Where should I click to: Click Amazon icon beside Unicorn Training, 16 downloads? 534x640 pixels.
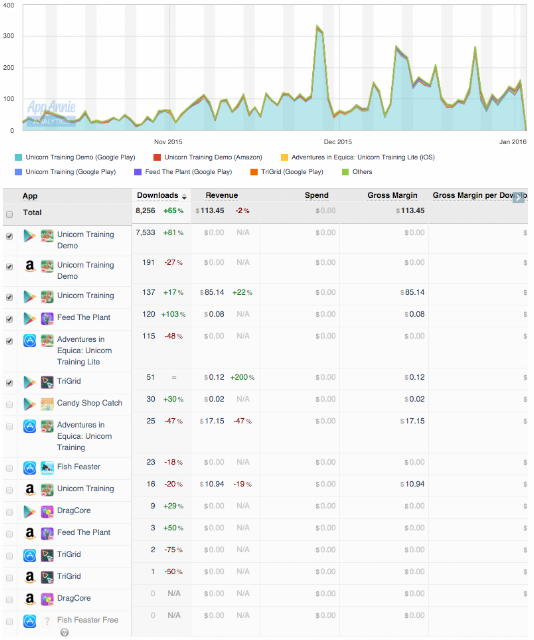pyautogui.click(x=29, y=489)
